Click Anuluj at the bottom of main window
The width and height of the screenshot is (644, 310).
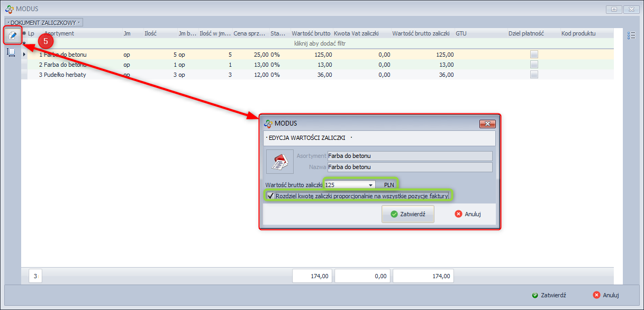[x=606, y=295]
